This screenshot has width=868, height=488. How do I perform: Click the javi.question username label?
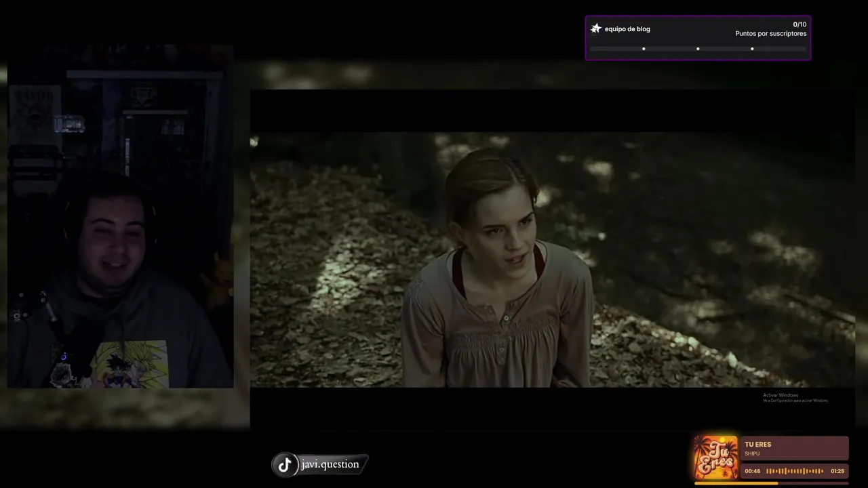(x=330, y=464)
